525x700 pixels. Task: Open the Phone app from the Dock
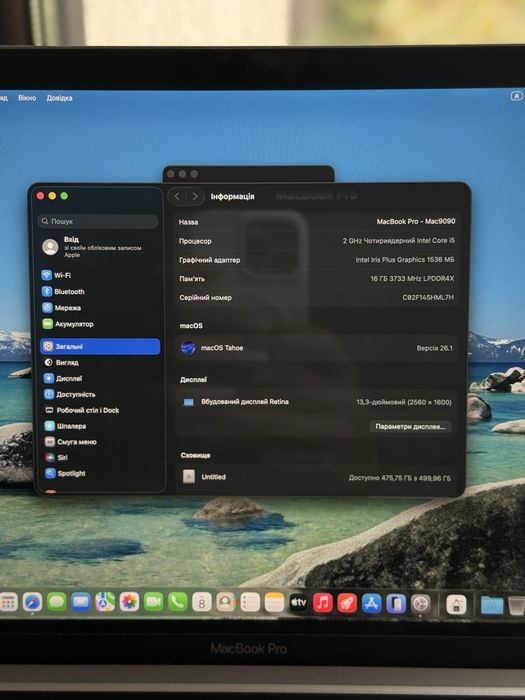click(x=177, y=603)
